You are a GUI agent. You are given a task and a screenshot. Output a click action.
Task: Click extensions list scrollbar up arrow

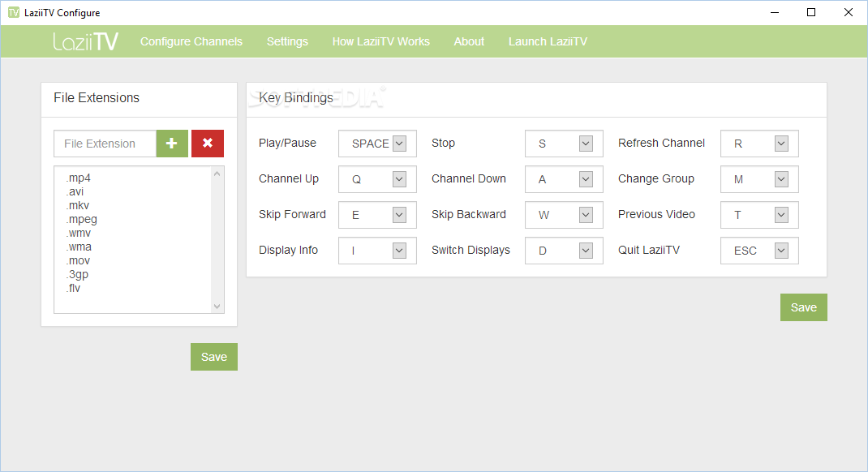pos(217,174)
